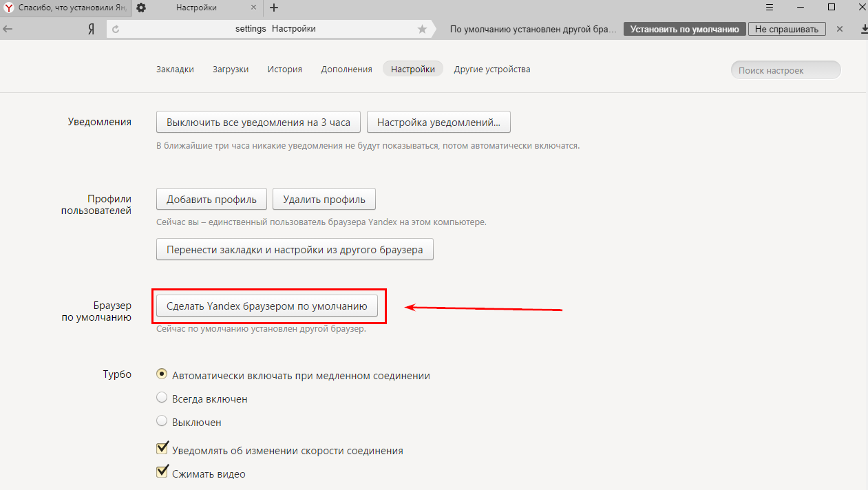
Task: Open the Загрузки section
Action: tap(231, 70)
